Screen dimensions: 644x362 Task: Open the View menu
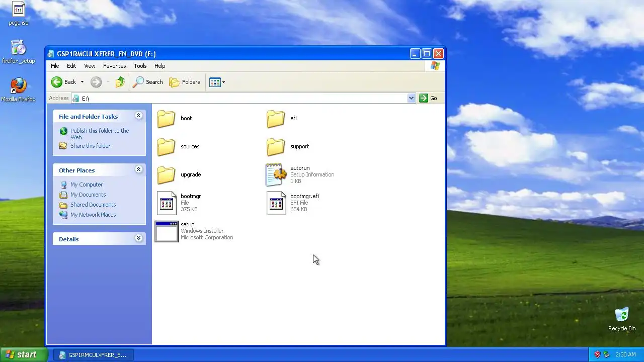(90, 66)
